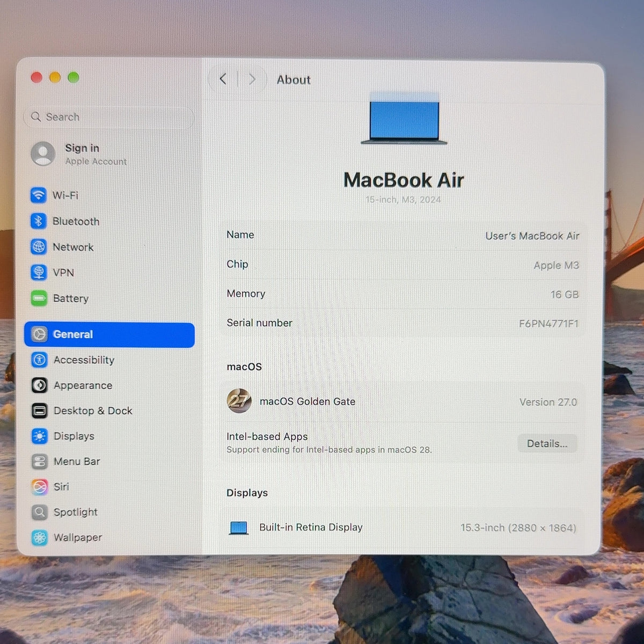This screenshot has height=644, width=644.
Task: Select the Menu Bar icon
Action: pyautogui.click(x=39, y=462)
